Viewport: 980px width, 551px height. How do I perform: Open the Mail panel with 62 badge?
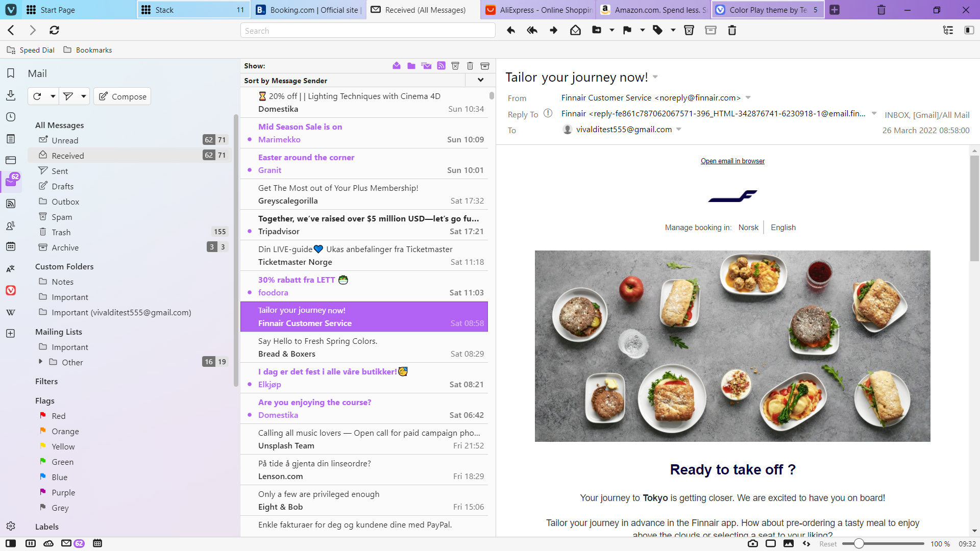pyautogui.click(x=11, y=181)
